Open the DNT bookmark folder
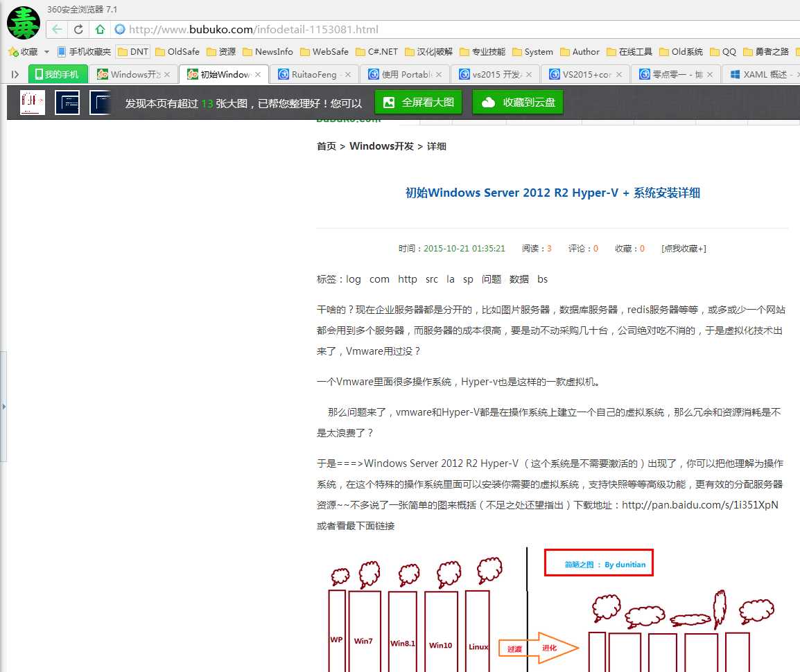 133,52
